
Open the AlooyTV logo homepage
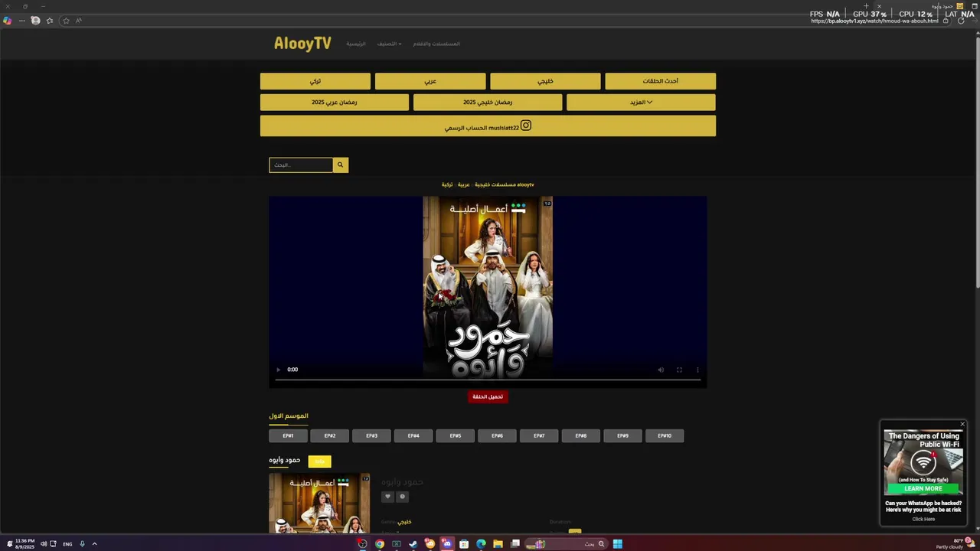click(x=302, y=44)
